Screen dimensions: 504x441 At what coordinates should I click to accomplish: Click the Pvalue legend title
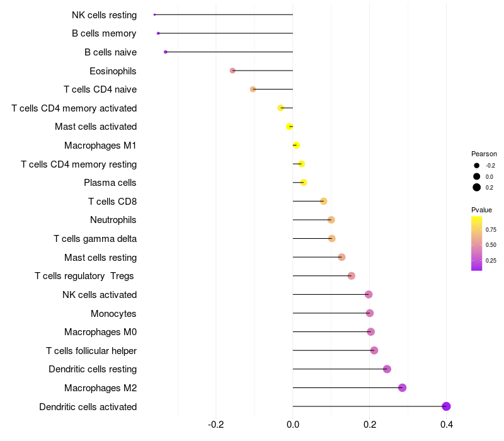482,210
